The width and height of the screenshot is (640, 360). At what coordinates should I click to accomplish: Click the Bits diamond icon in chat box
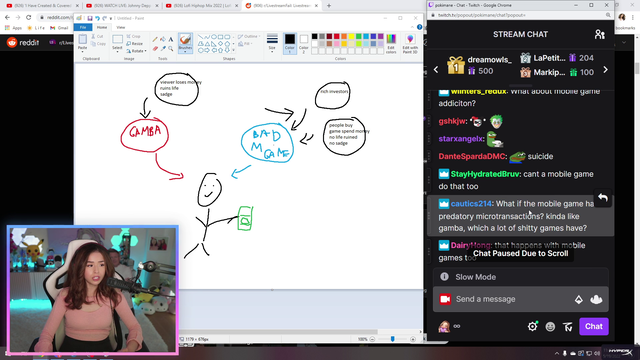click(x=579, y=300)
